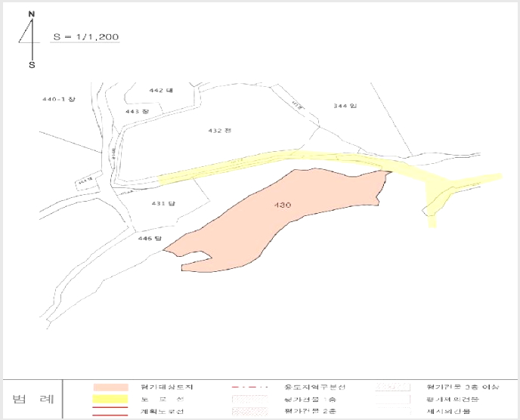Click the 평가건물 3층 이상 legend label

[463, 387]
